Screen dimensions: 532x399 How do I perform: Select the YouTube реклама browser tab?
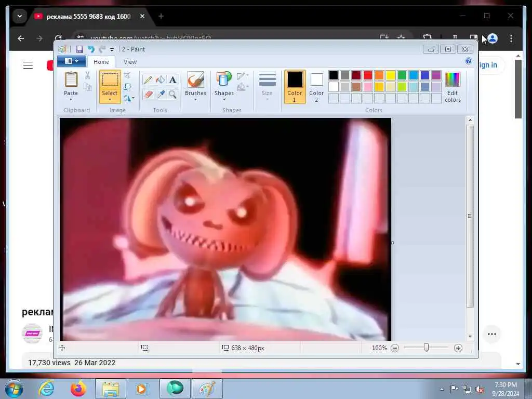coord(88,16)
